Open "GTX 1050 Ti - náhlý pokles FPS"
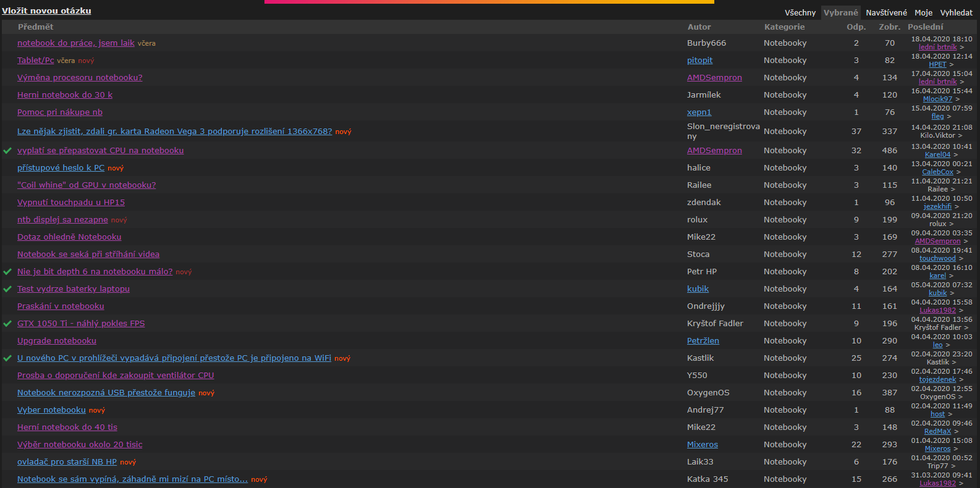The image size is (980, 488). (81, 324)
